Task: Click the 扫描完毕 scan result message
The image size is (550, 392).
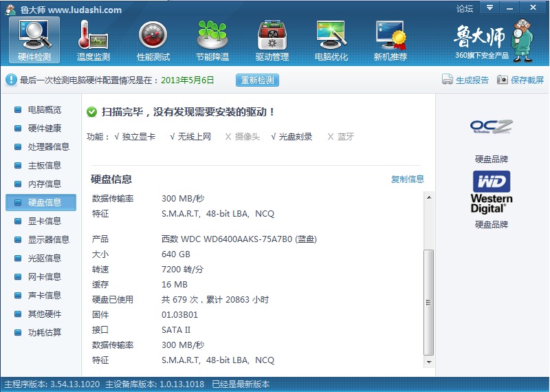Action: click(x=188, y=112)
